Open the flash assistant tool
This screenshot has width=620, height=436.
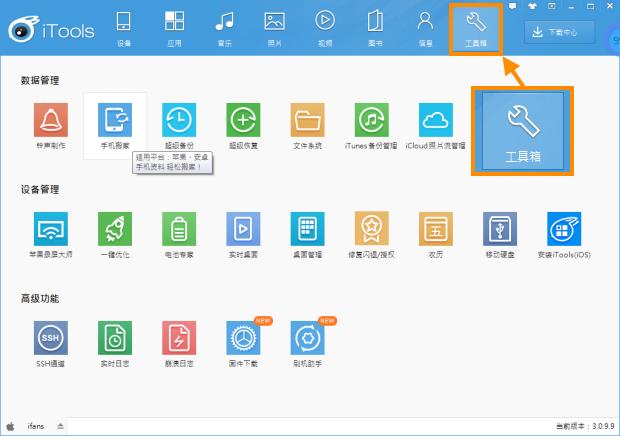coord(307,338)
